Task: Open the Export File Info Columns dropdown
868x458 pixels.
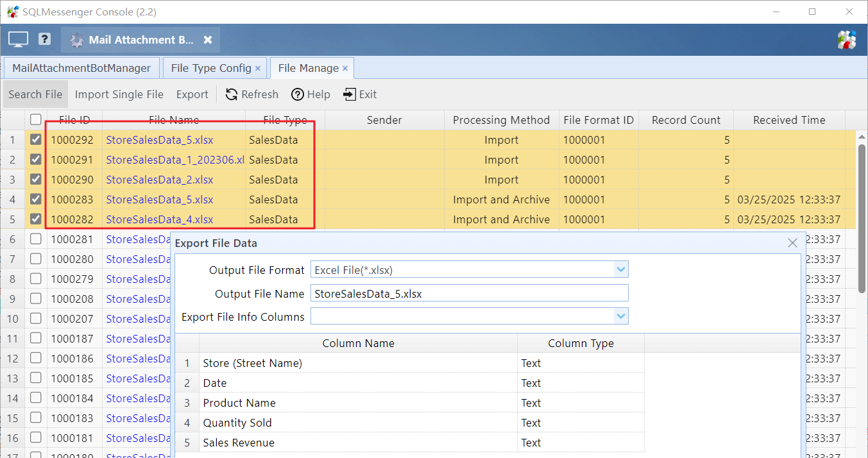Action: click(620, 316)
